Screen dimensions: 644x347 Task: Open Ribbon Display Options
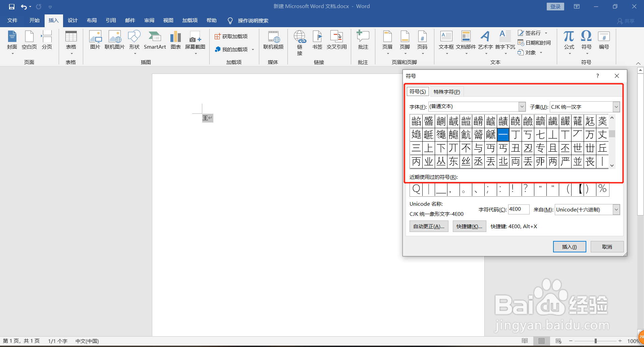pos(577,6)
